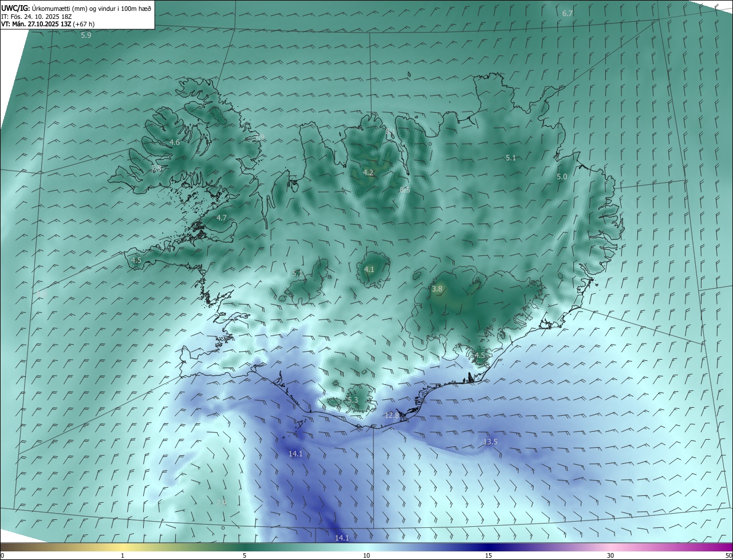Click the 5.1 value on Langjökull glacier

(297, 274)
